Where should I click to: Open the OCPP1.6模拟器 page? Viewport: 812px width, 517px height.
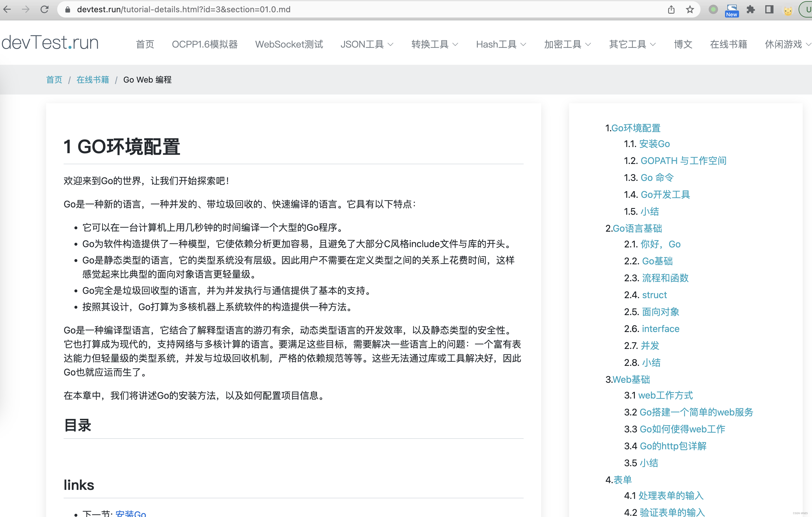point(205,44)
